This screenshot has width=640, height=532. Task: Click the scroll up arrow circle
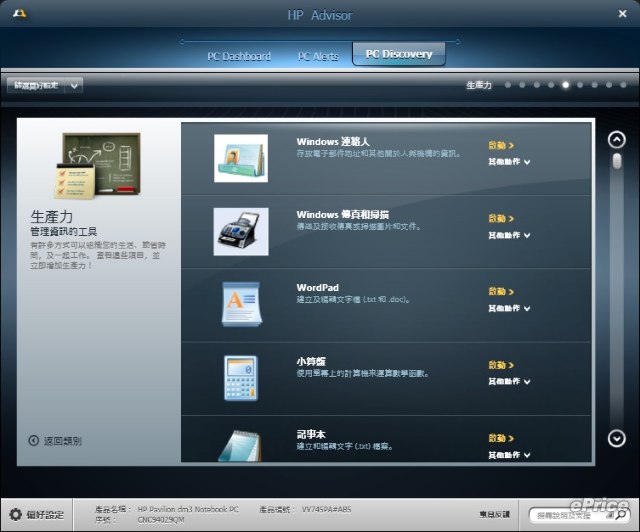click(616, 140)
